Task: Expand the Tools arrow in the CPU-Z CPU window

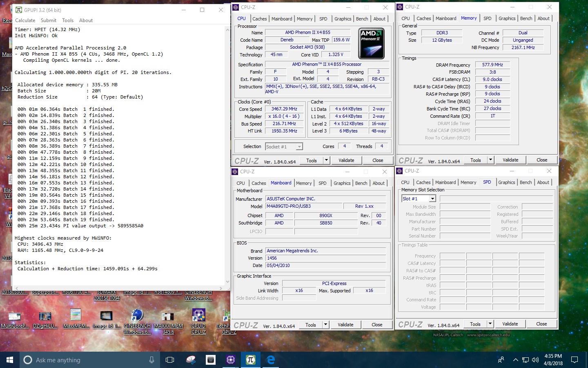Action: pos(326,160)
